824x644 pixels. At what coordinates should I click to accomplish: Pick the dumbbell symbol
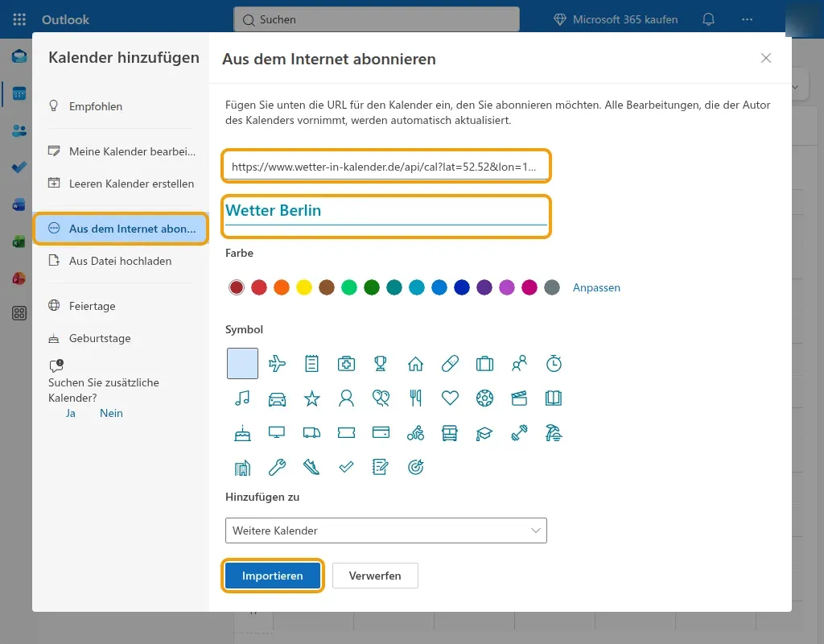[519, 432]
